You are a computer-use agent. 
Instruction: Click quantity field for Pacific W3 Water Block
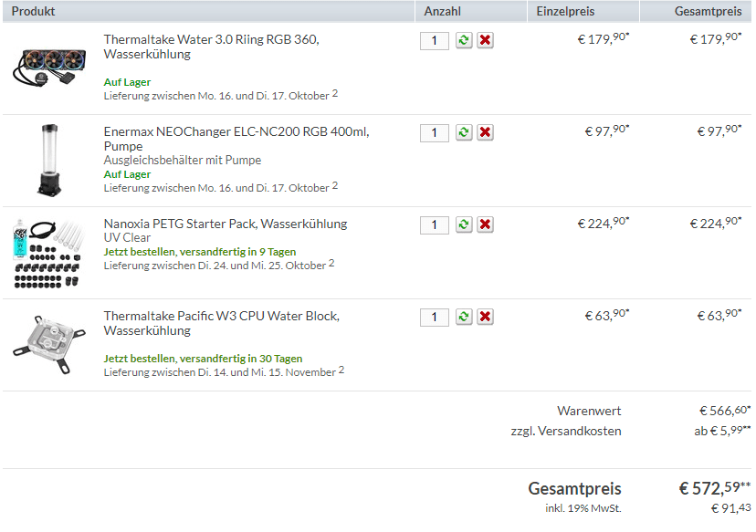tap(435, 317)
